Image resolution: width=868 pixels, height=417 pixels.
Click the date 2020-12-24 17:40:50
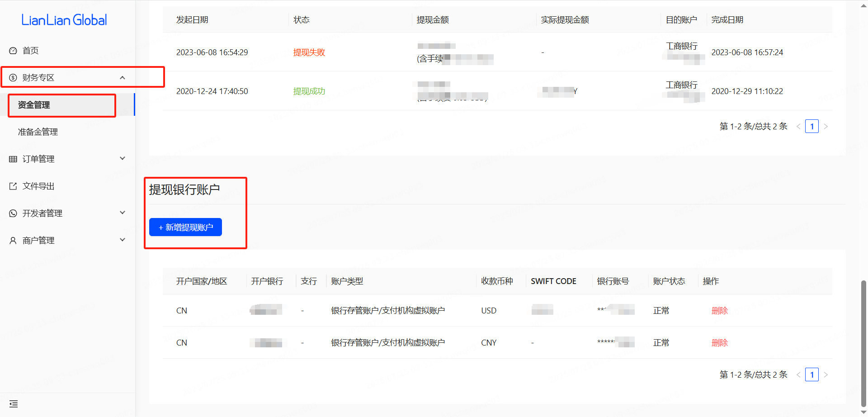(x=212, y=91)
